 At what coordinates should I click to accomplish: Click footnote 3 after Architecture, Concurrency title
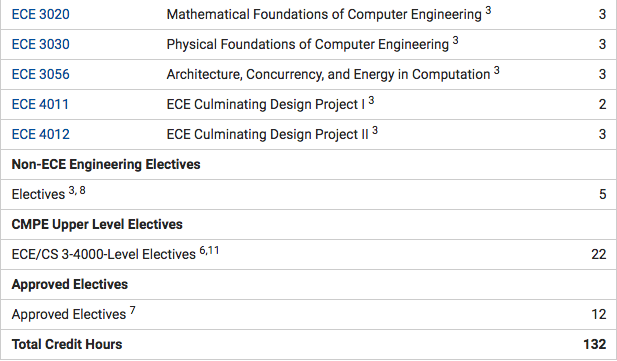[x=497, y=70]
